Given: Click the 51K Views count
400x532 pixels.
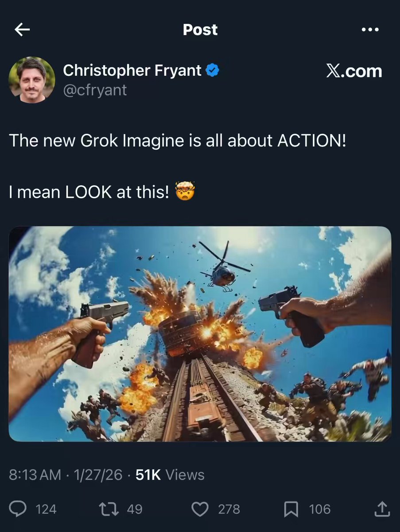Looking at the screenshot, I should tap(170, 475).
